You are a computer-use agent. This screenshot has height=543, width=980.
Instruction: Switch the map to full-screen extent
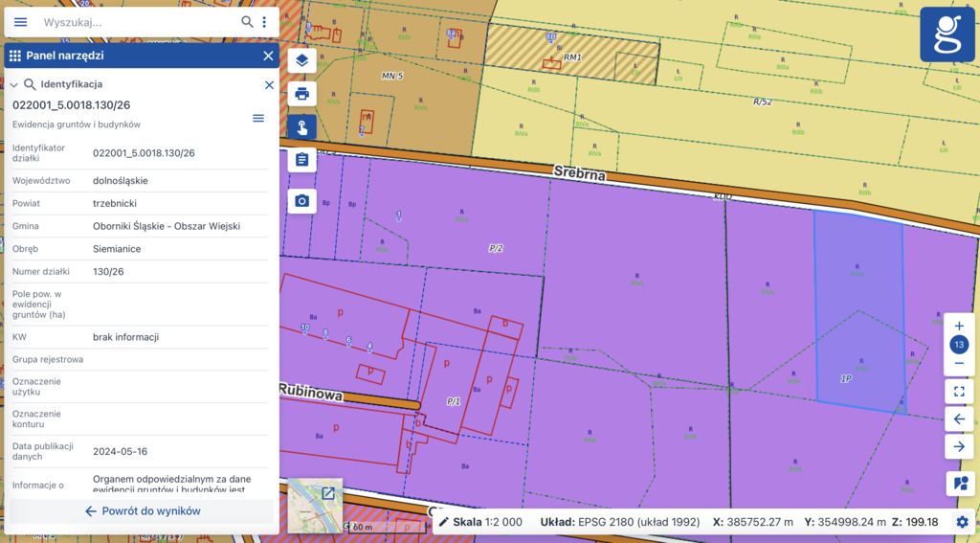pos(959,391)
